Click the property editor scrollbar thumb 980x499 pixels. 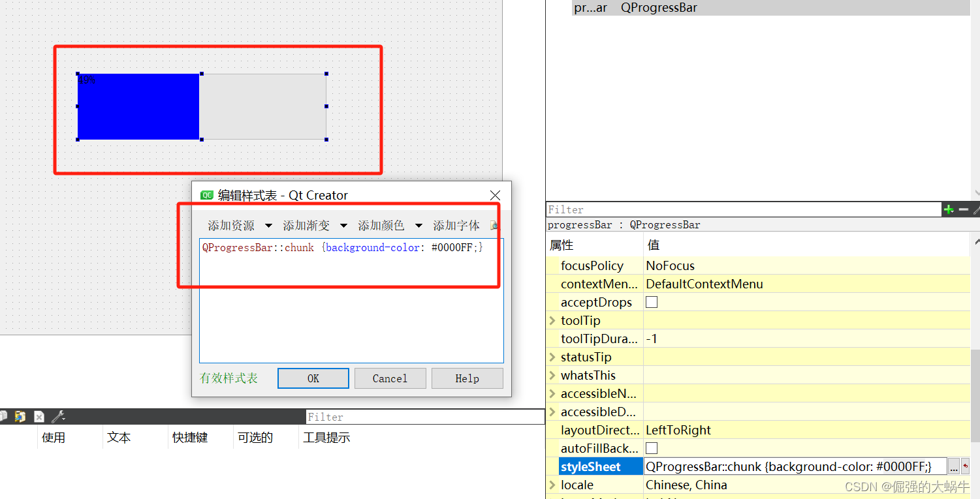975,395
